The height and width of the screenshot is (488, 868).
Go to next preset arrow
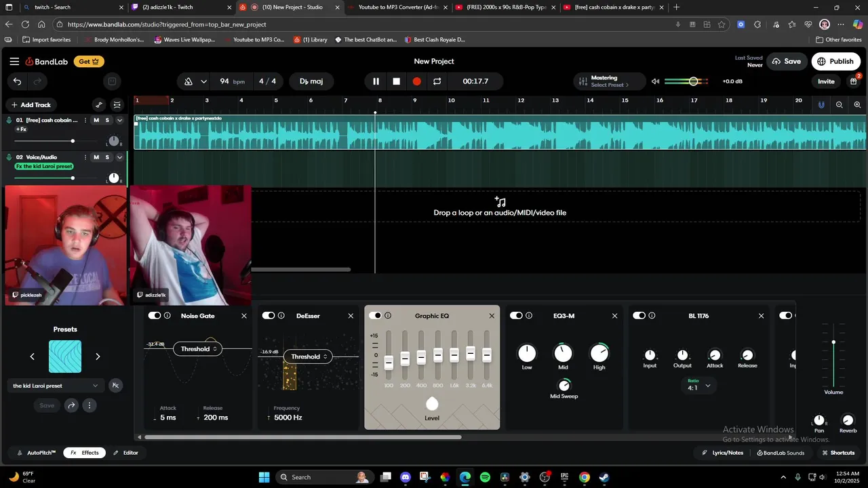click(98, 357)
